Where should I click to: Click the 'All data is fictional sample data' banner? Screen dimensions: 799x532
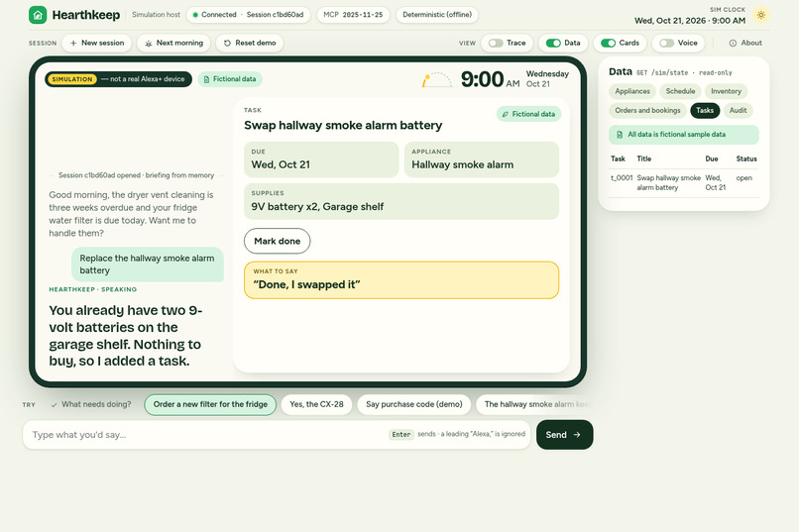[x=684, y=135]
